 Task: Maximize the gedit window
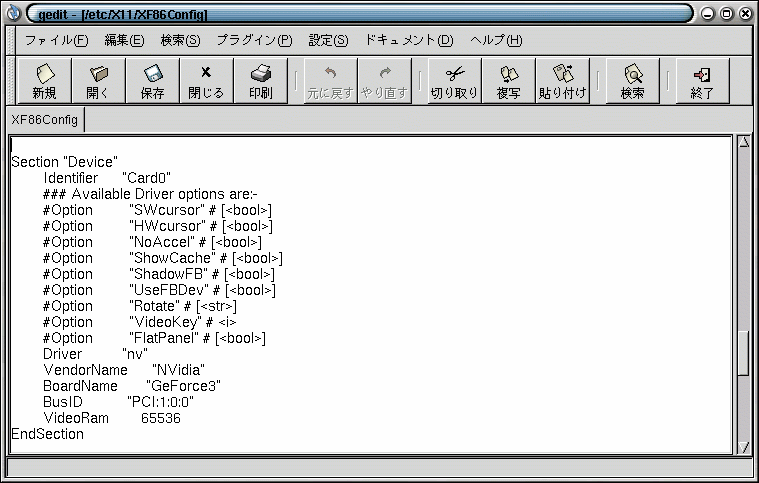(727, 14)
